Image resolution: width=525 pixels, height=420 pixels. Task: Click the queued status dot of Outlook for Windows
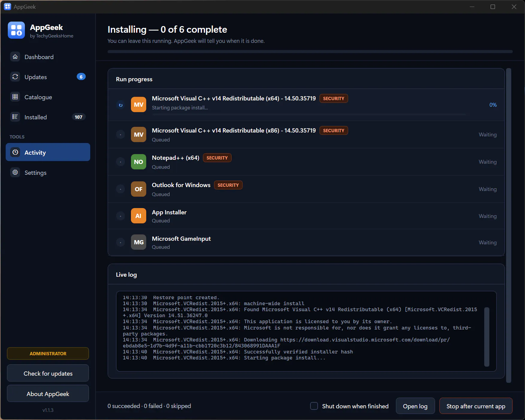pyautogui.click(x=120, y=189)
